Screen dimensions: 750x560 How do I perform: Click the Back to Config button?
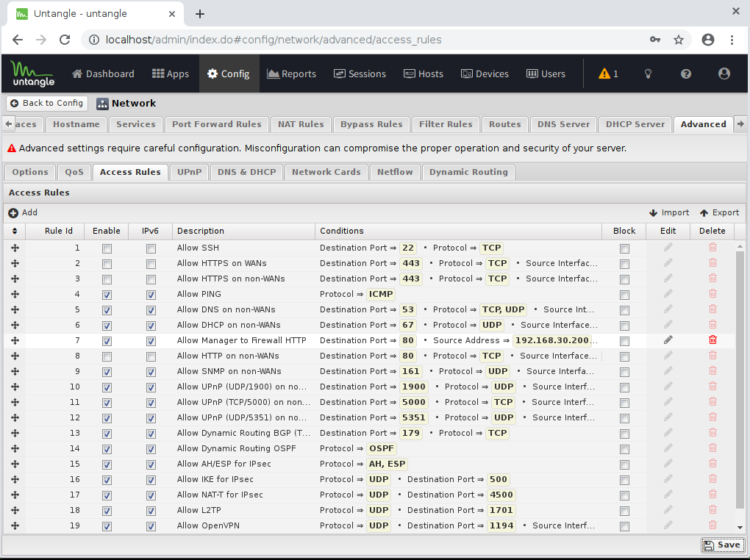(47, 103)
